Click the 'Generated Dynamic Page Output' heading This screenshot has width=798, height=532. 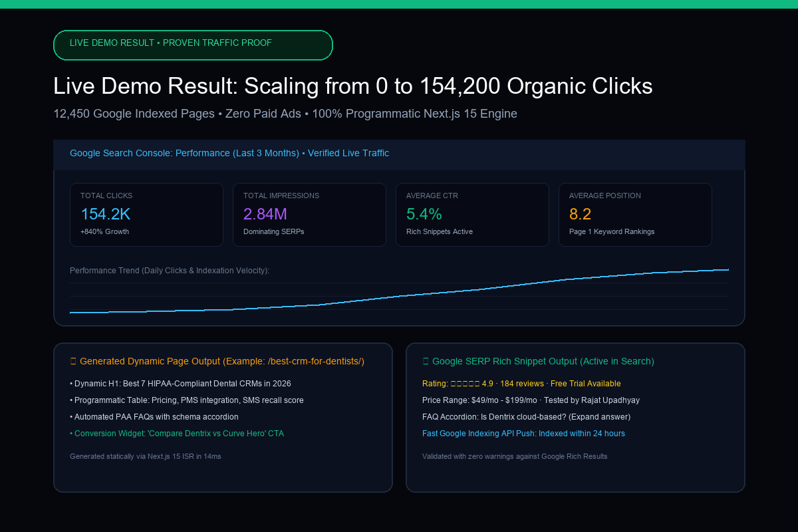point(217,361)
